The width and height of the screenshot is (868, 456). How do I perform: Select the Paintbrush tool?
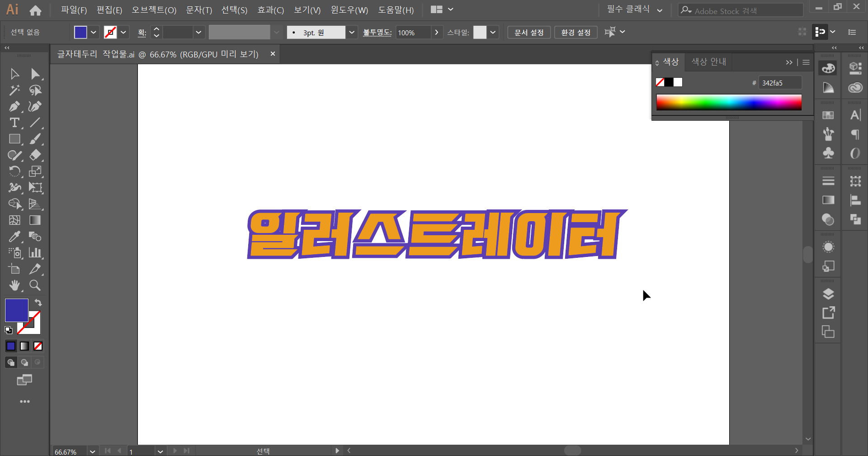[x=35, y=139]
